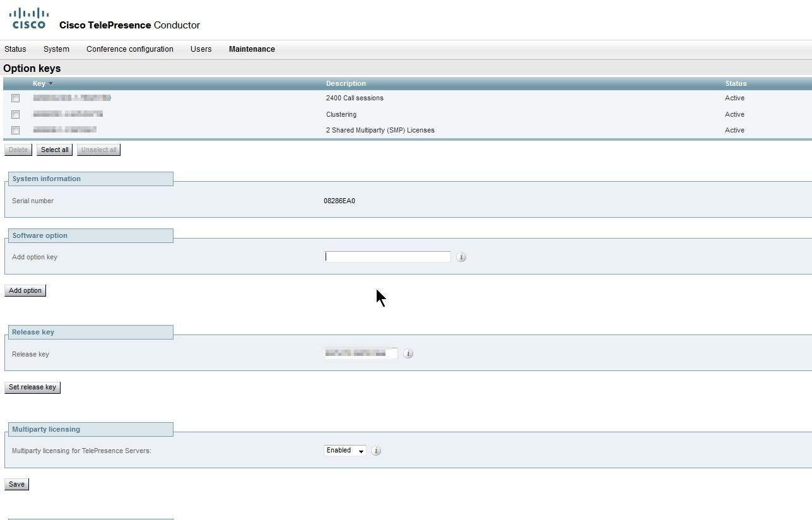Click the Status column header

736,83
